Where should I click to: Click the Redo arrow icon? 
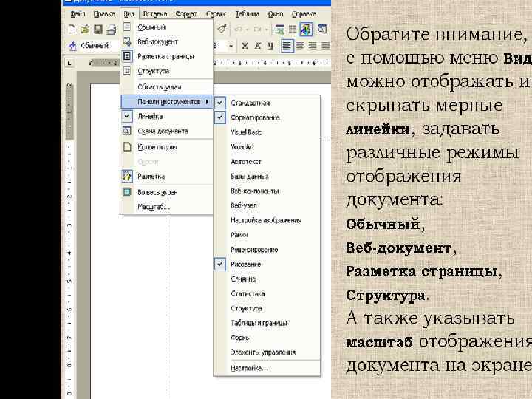pos(258,30)
